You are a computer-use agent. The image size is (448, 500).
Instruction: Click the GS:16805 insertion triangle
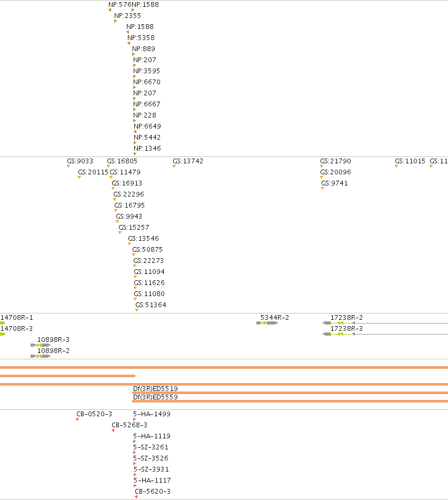coord(108,166)
